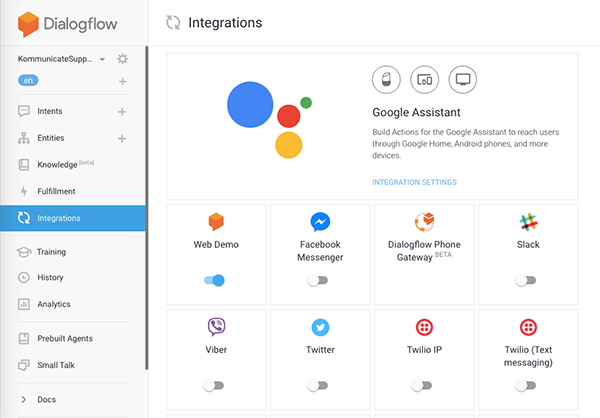Viewport: 600px width, 418px height.
Task: Turn on the Slack integration toggle
Action: (x=525, y=281)
